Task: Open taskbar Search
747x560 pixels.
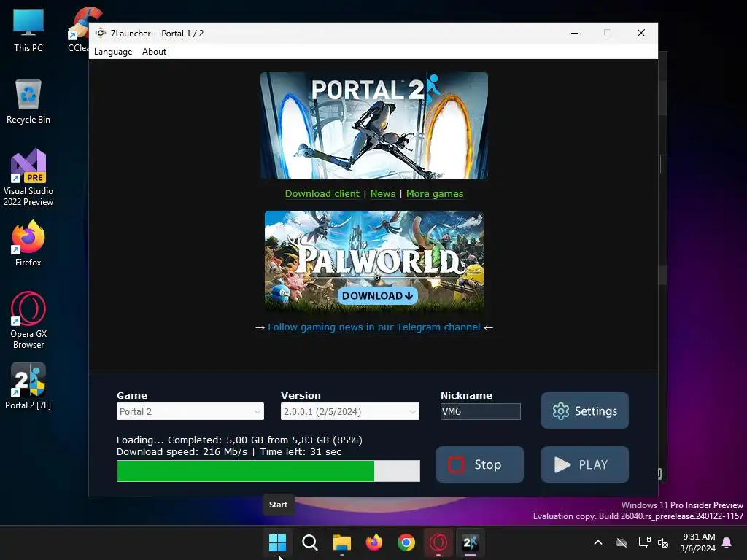Action: 309,542
